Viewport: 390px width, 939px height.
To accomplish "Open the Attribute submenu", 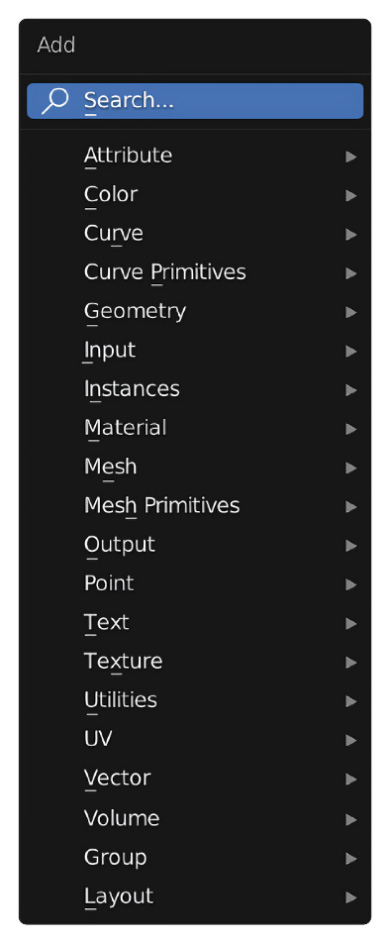I will click(195, 156).
